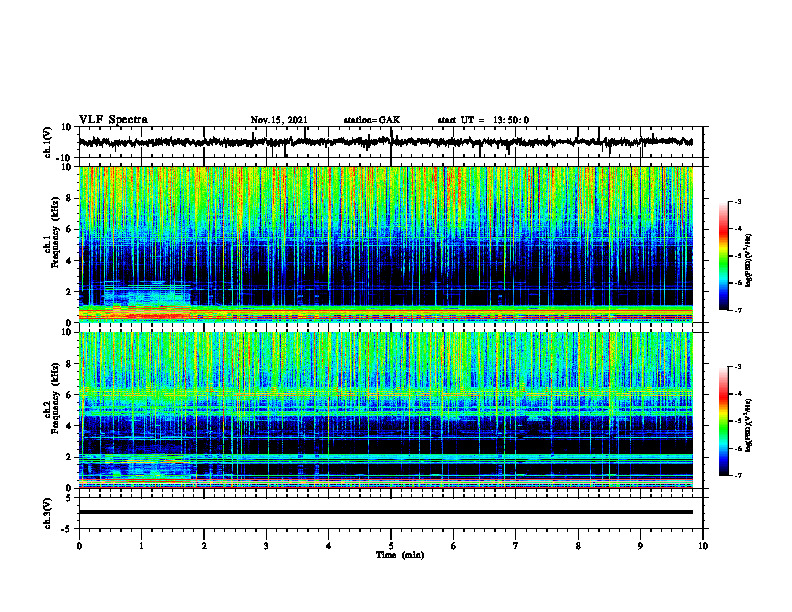Click the "1" tick on the time axis

pos(141,546)
